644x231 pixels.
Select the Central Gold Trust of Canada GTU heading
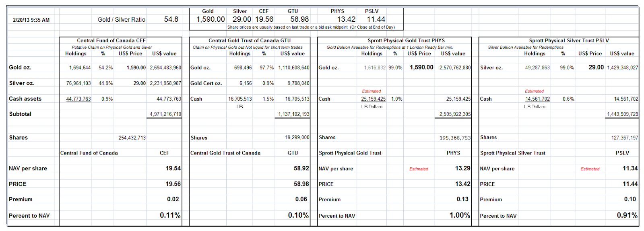(250, 41)
